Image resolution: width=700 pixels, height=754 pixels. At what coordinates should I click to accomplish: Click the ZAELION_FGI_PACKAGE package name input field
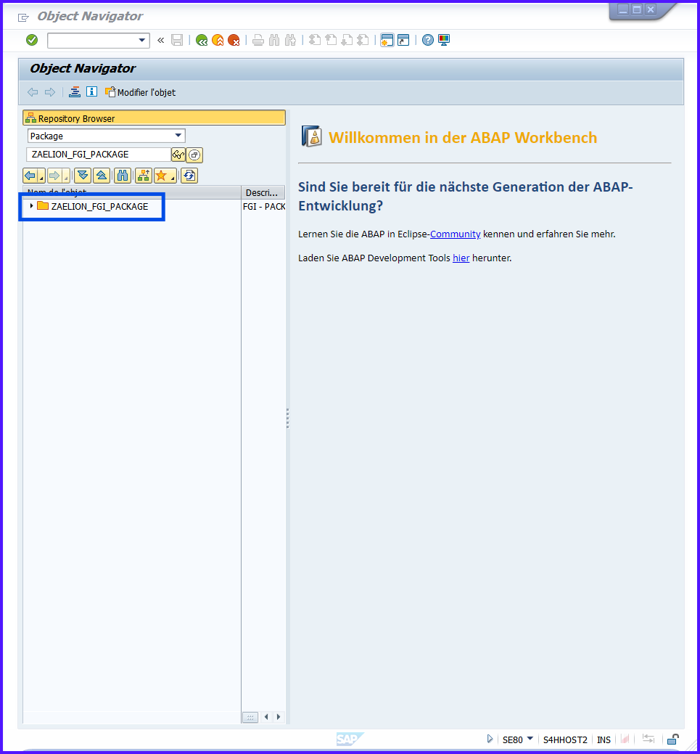click(98, 155)
